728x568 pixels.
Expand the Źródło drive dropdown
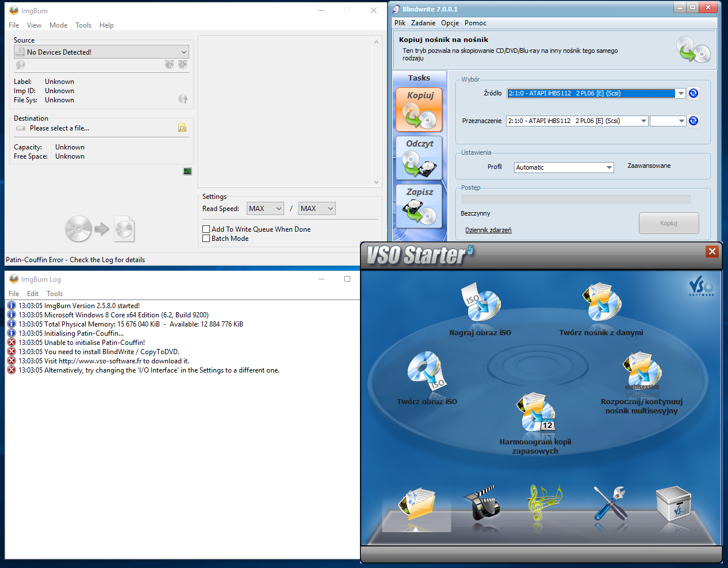tap(681, 93)
